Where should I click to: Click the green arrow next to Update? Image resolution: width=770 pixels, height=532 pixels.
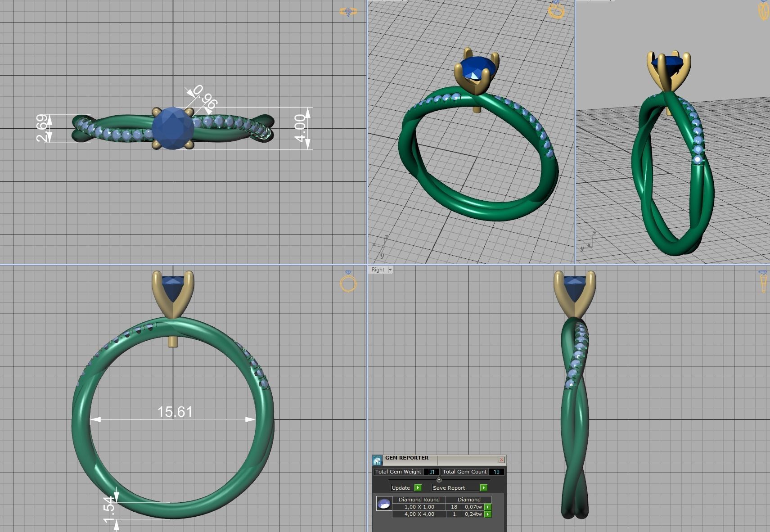click(x=418, y=488)
